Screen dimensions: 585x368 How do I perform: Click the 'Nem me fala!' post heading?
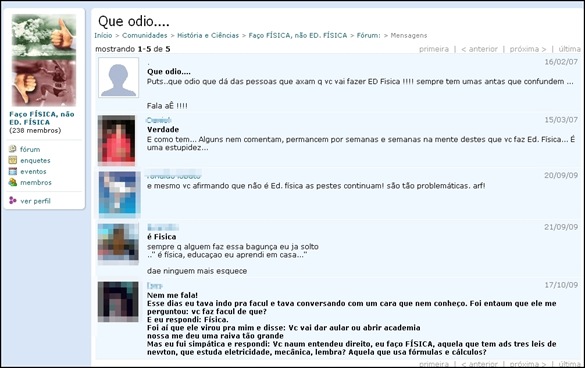click(x=172, y=295)
